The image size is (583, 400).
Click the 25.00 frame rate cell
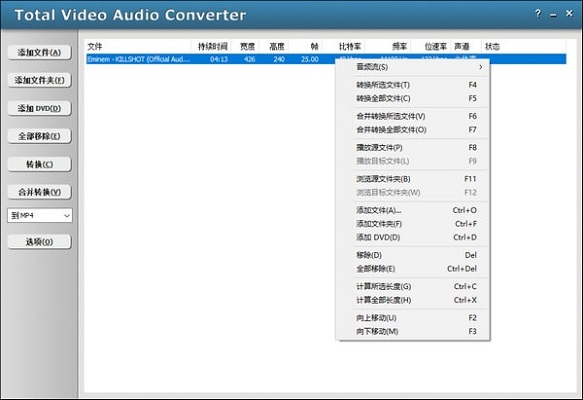pos(310,59)
